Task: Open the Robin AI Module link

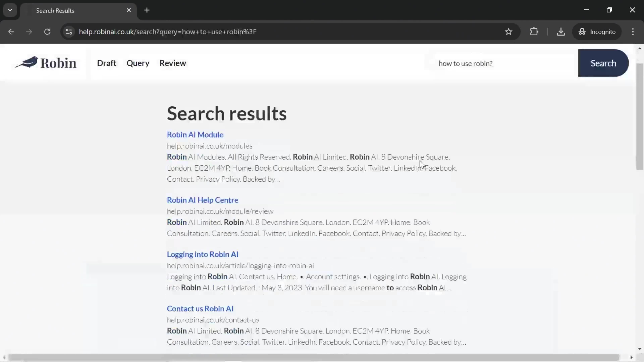Action: 195,134
